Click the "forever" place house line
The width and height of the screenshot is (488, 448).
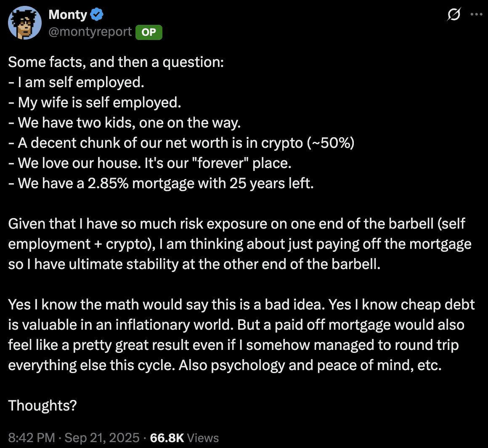tap(150, 163)
